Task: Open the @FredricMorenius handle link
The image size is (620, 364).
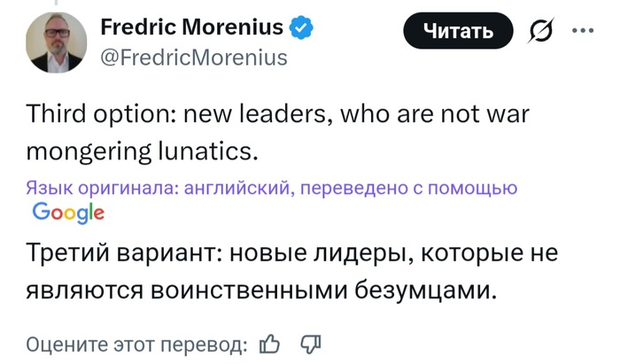Action: click(x=195, y=58)
